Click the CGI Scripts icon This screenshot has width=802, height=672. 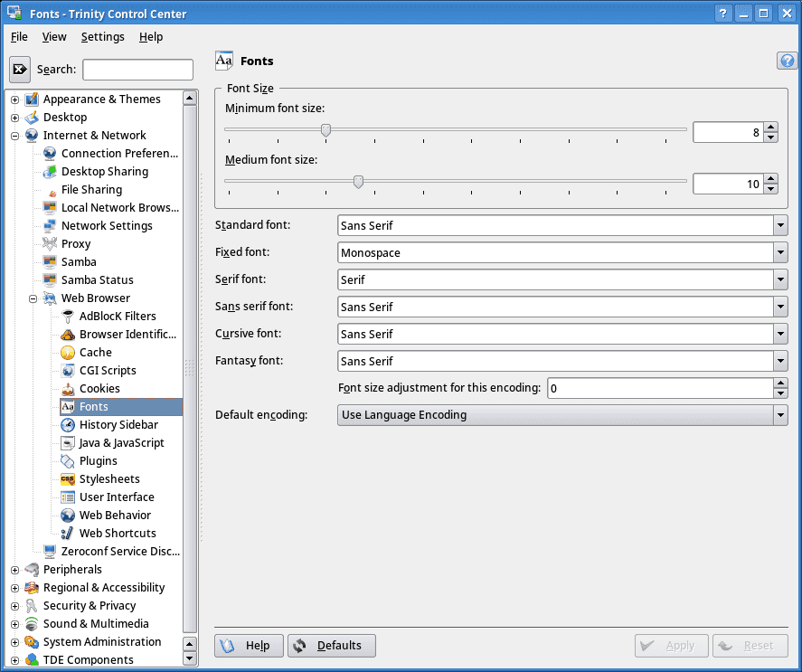coord(68,371)
